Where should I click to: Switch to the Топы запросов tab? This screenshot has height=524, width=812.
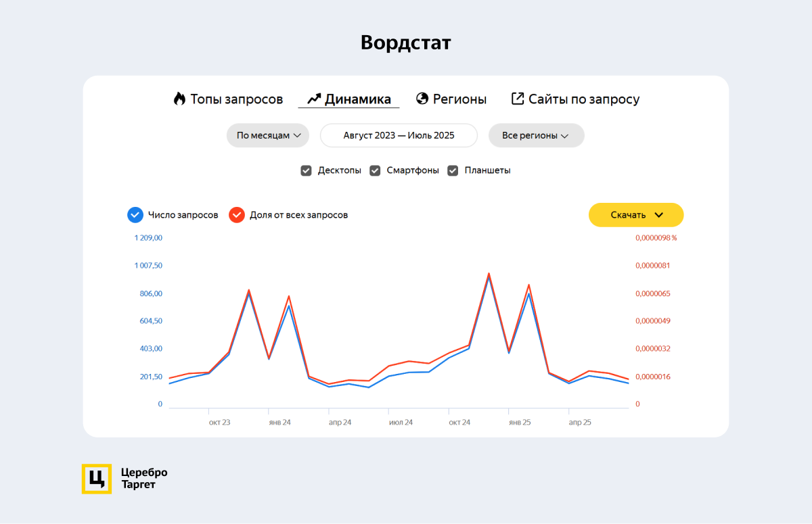coord(236,99)
